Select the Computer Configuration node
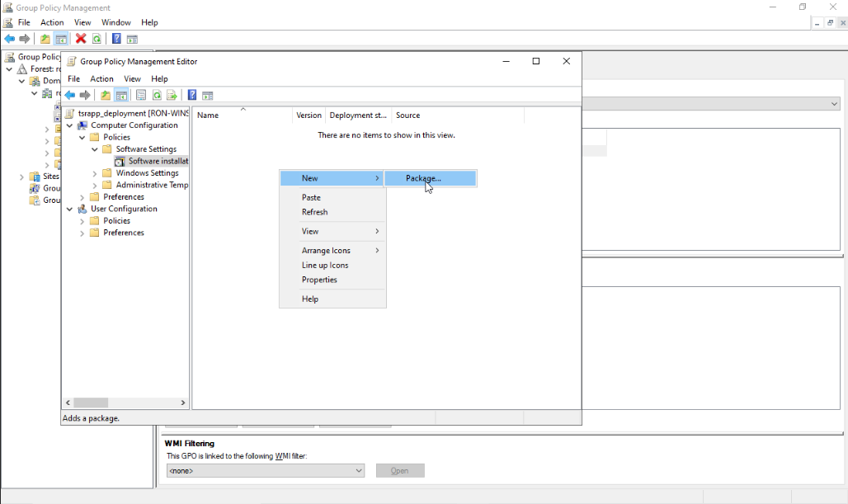The width and height of the screenshot is (848, 504). click(134, 125)
